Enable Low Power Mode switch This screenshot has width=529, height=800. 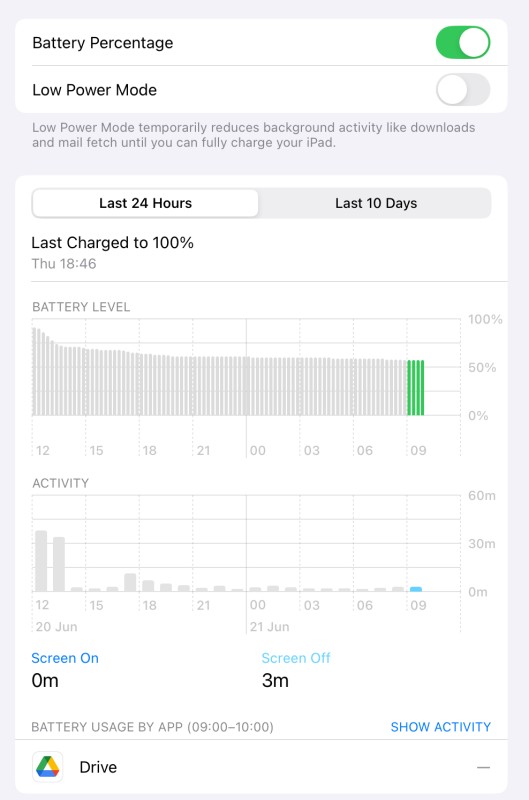pyautogui.click(x=463, y=89)
